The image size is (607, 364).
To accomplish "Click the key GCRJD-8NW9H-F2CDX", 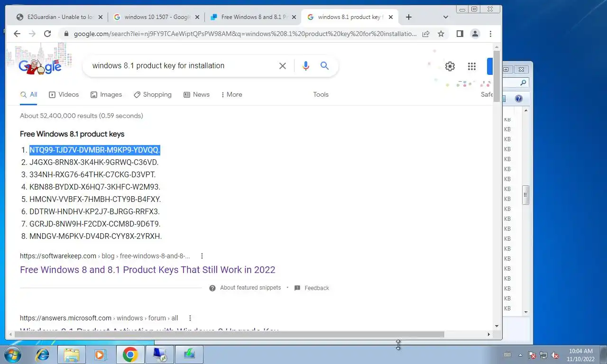I will (x=95, y=224).
